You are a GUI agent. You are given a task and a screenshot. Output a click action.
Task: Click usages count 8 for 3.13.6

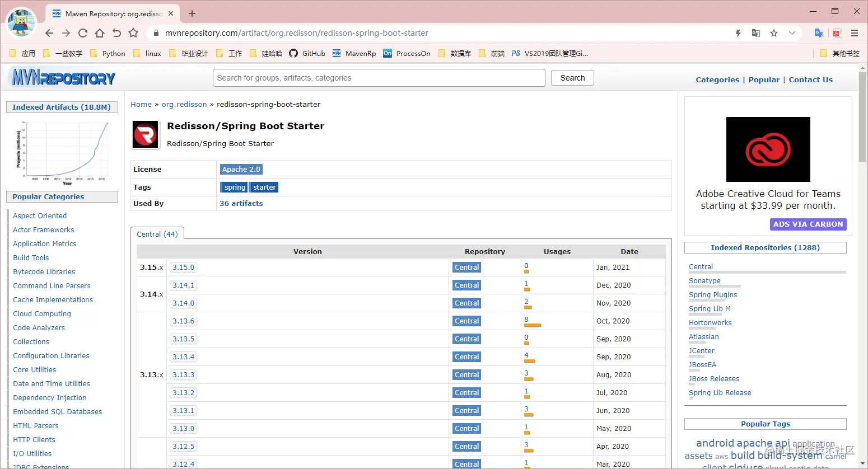click(x=526, y=319)
